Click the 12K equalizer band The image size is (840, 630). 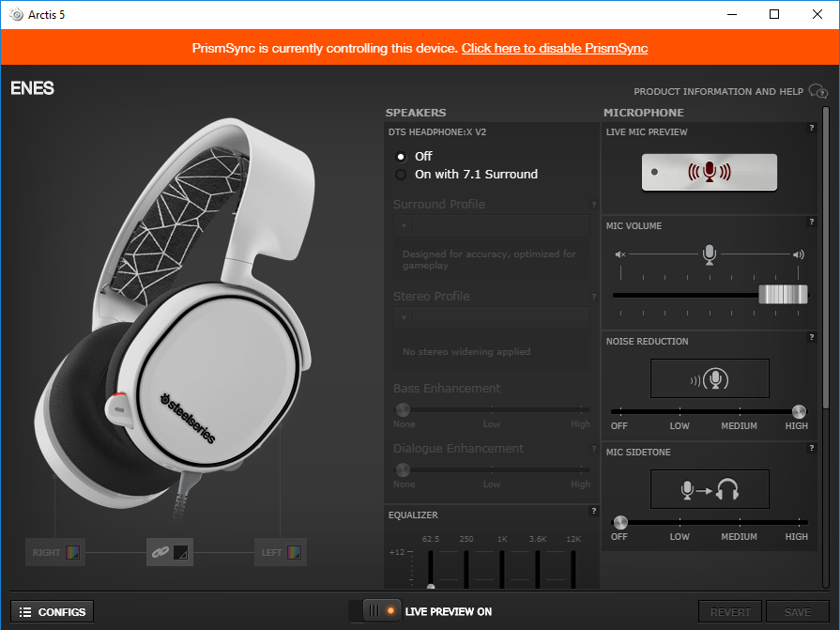click(573, 569)
